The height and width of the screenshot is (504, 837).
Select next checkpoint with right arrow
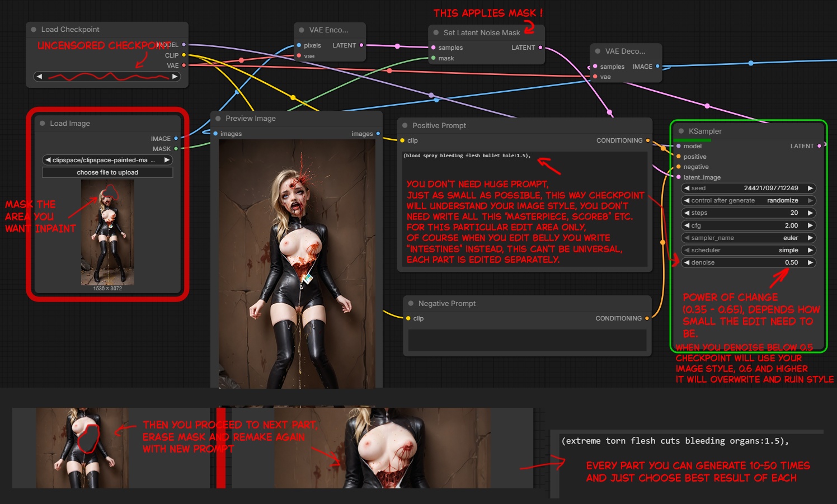pos(175,77)
